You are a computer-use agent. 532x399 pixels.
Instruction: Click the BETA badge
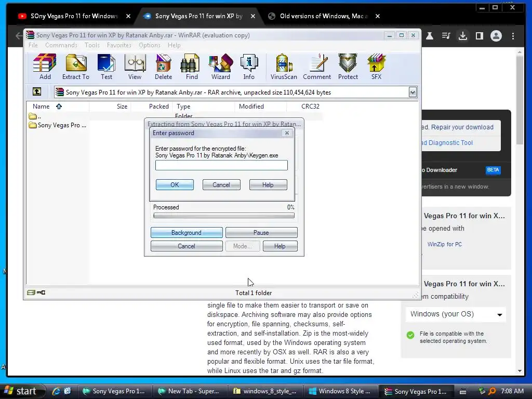493,170
